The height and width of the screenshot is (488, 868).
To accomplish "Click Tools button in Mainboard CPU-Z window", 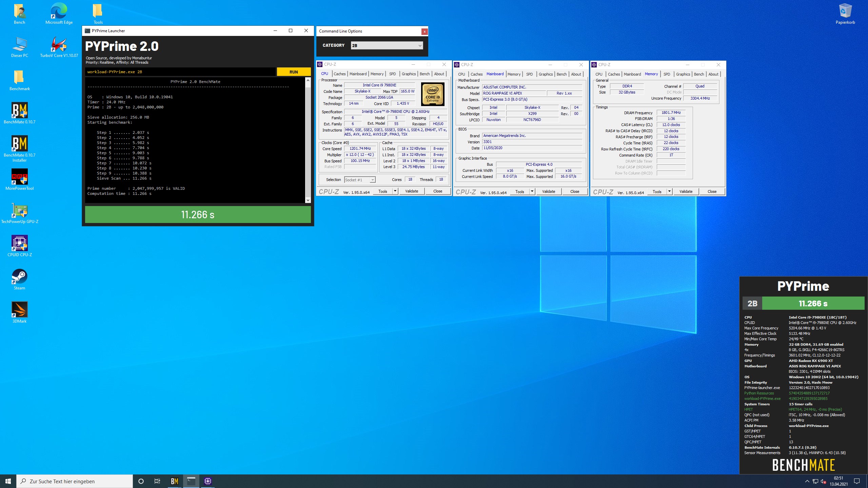I will click(520, 191).
